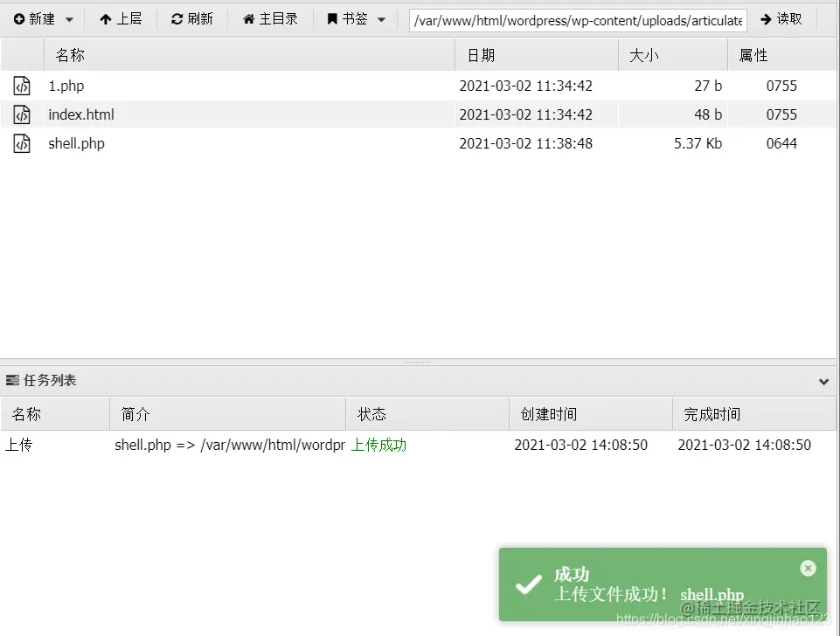Click the 创建时间 column header

tap(590, 414)
